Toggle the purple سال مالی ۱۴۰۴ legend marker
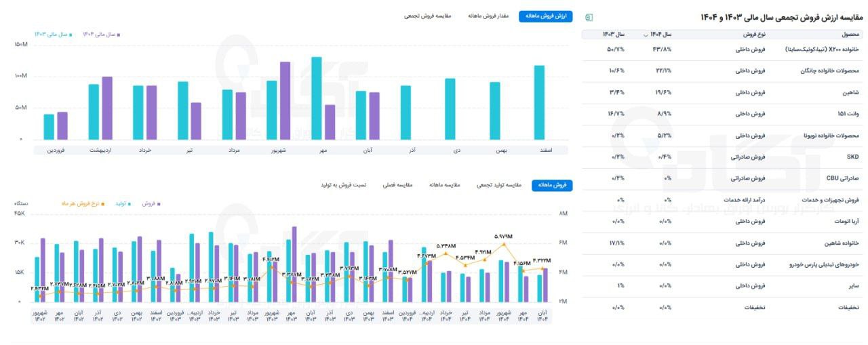The height and width of the screenshot is (345, 868). pos(119,34)
